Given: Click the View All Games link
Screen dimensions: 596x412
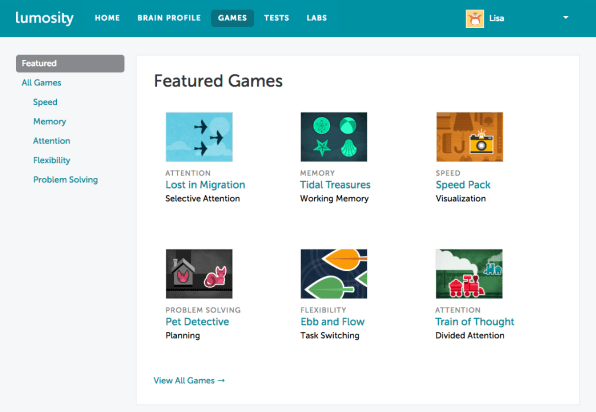Looking at the screenshot, I should [x=189, y=380].
